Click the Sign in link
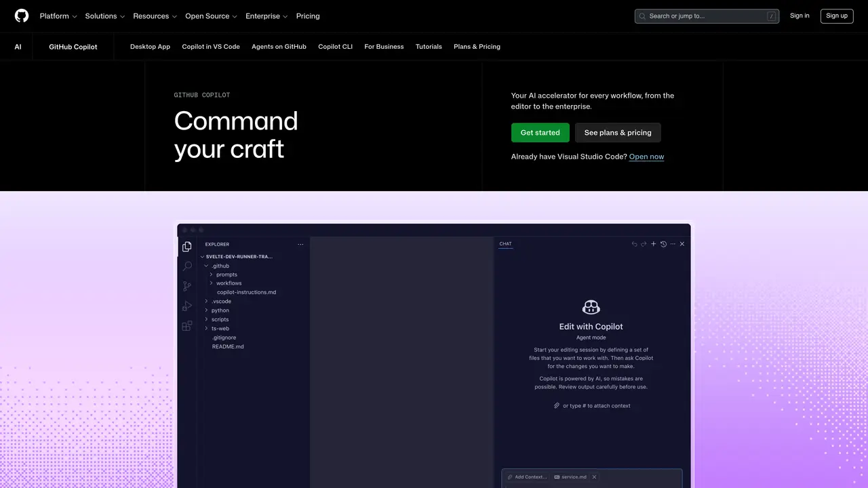Screen dimensions: 868x488 pyautogui.click(x=800, y=16)
